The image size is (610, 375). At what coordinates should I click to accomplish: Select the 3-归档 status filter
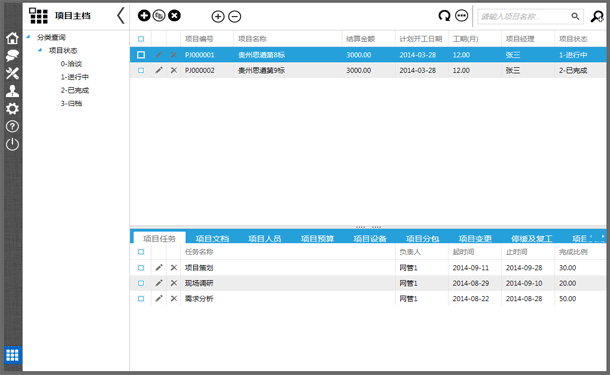pos(71,103)
